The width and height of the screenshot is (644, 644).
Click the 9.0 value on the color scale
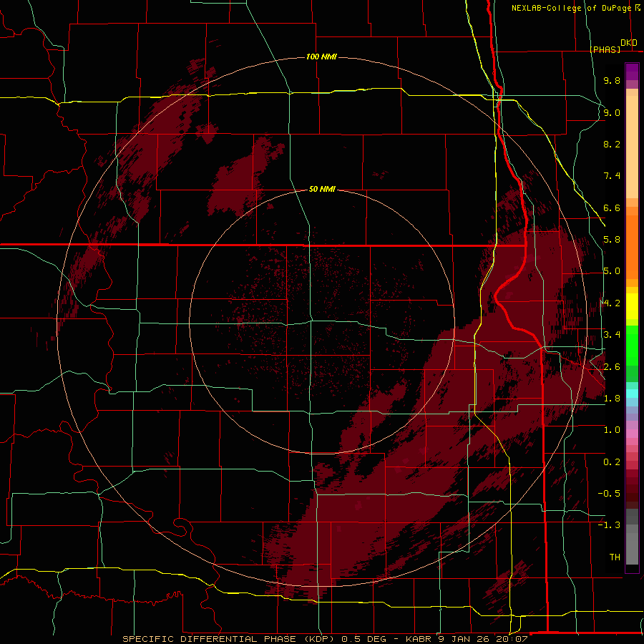(612, 112)
